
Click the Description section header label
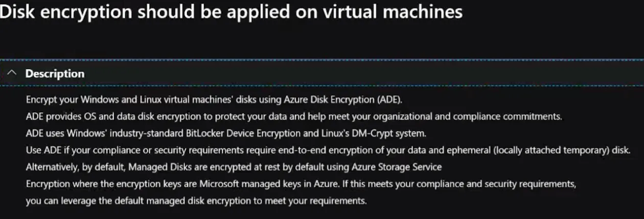(x=55, y=74)
